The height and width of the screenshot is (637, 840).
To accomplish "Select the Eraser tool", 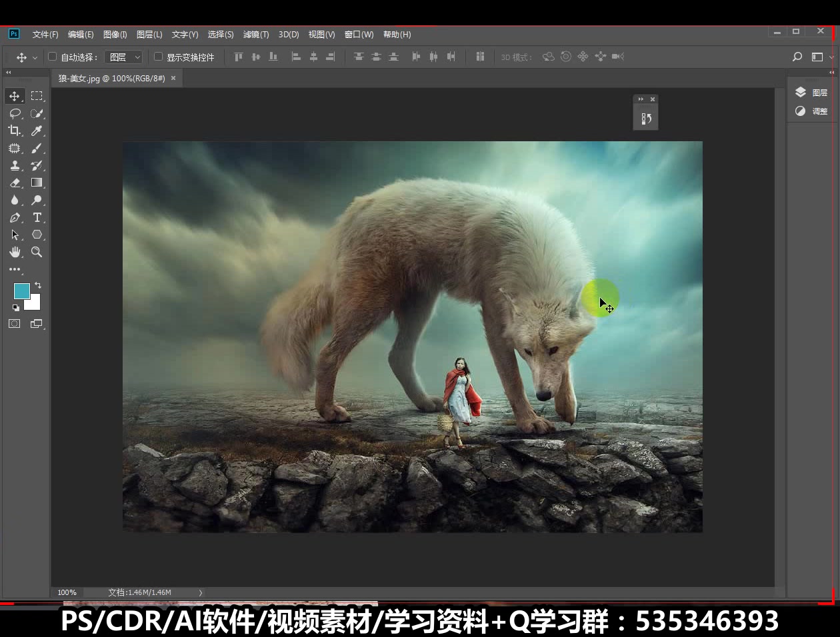I will pyautogui.click(x=15, y=183).
